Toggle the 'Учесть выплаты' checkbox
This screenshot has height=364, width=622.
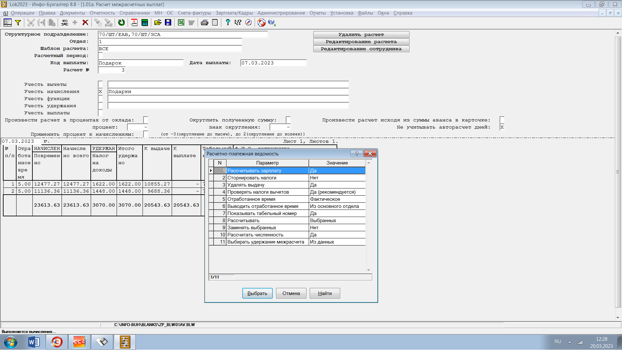pyautogui.click(x=100, y=113)
